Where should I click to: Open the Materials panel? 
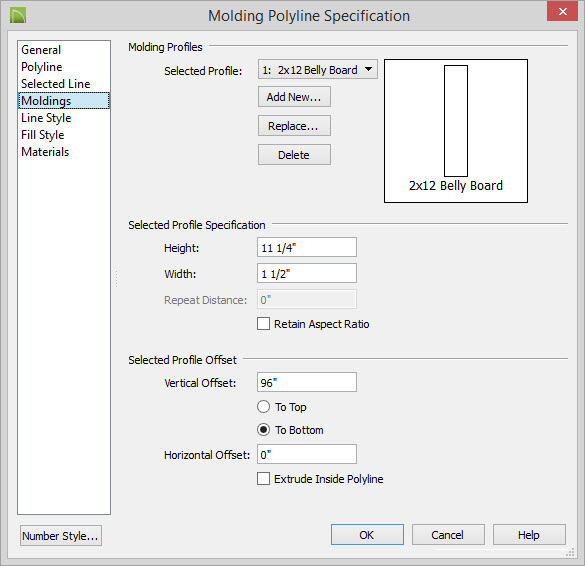point(45,152)
